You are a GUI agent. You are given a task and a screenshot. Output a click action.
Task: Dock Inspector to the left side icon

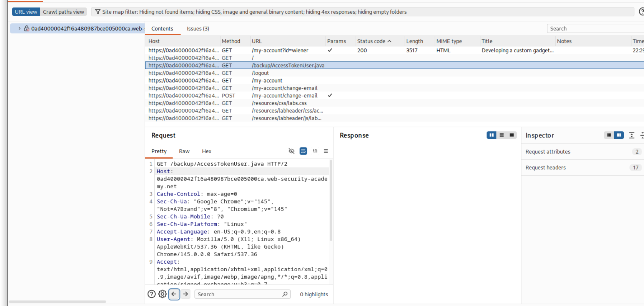[609, 135]
